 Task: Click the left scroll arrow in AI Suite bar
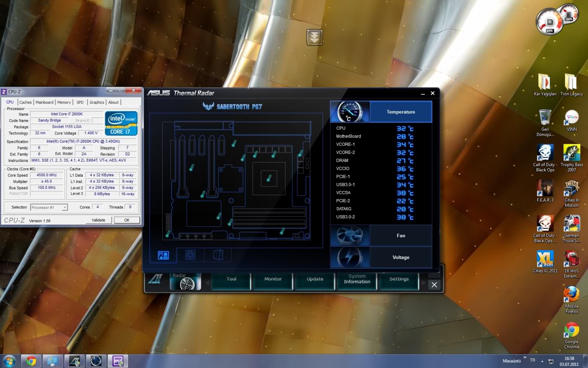tap(207, 283)
